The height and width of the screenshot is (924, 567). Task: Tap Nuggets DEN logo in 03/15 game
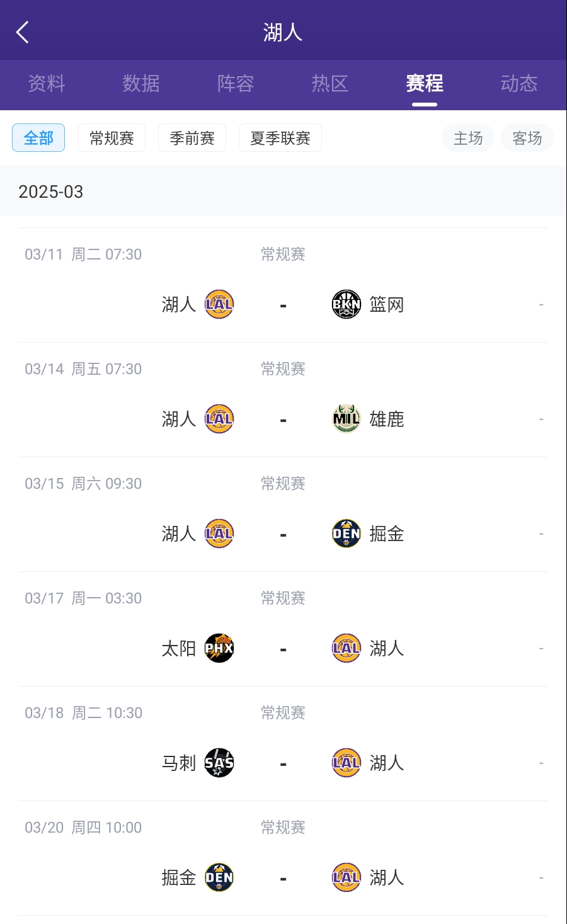click(x=346, y=534)
